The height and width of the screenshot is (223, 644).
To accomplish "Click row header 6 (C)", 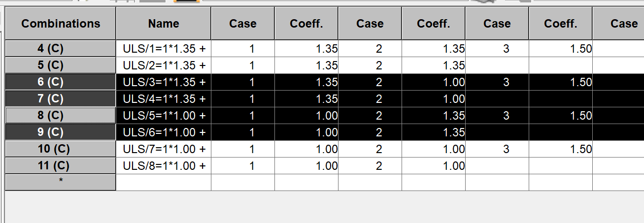I will click(60, 82).
